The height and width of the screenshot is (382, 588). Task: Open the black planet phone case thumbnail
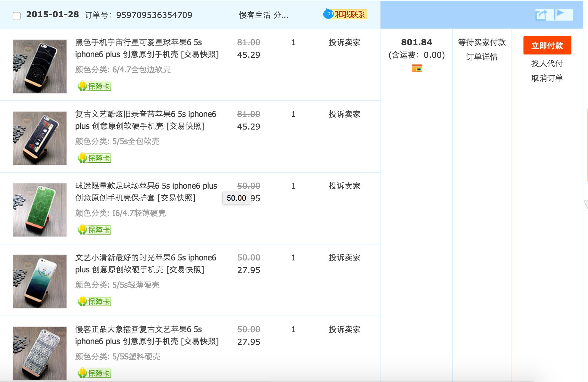coord(40,66)
